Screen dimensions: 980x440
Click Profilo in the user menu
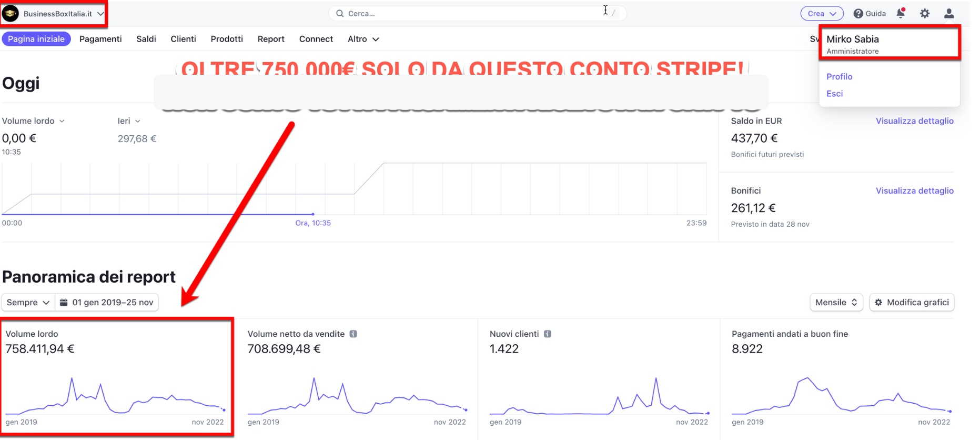tap(839, 76)
